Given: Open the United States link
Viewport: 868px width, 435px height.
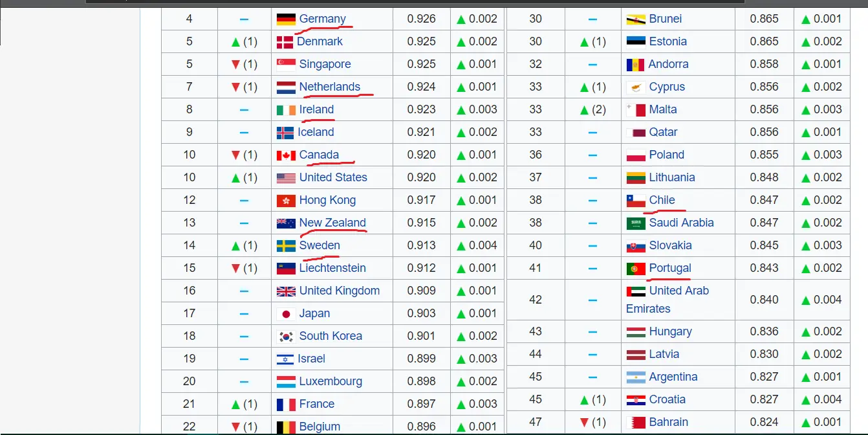Looking at the screenshot, I should (333, 177).
